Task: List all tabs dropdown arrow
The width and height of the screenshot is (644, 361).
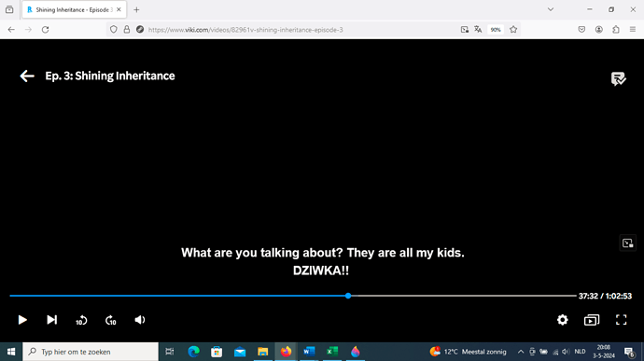Action: click(x=551, y=9)
